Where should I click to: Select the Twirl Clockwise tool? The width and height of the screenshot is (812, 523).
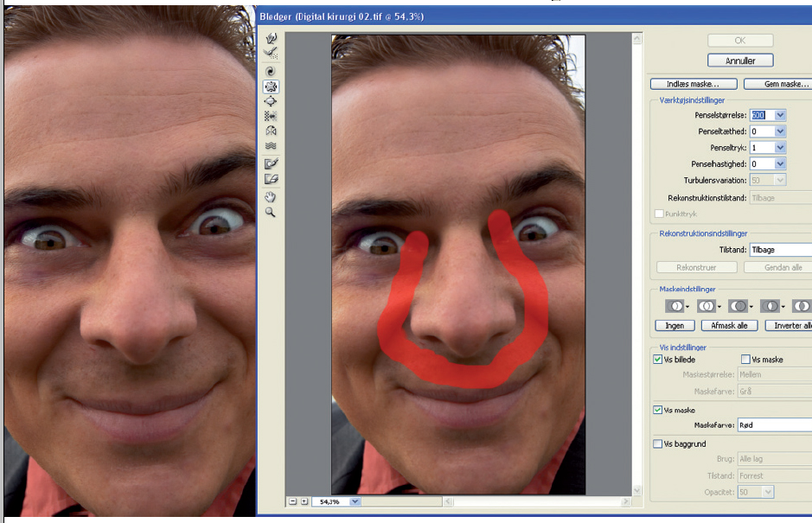(271, 72)
